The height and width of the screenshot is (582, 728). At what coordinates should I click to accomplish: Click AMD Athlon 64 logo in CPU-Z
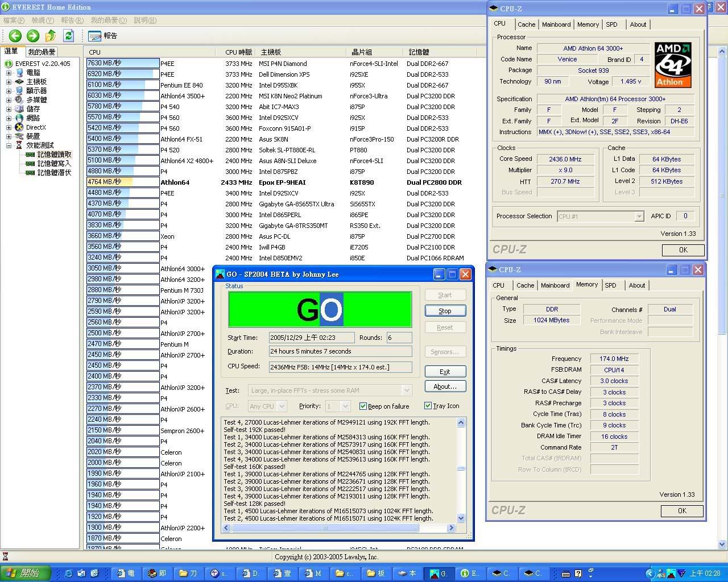point(673,65)
